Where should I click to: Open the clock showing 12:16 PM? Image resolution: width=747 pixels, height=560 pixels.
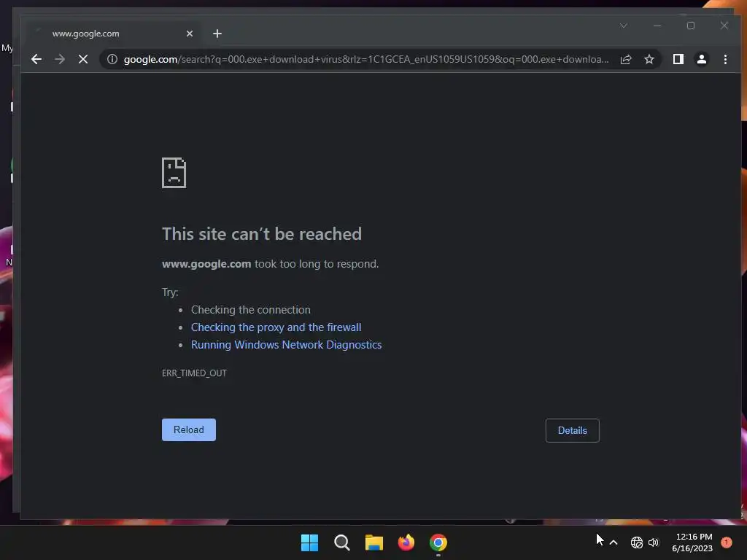692,542
